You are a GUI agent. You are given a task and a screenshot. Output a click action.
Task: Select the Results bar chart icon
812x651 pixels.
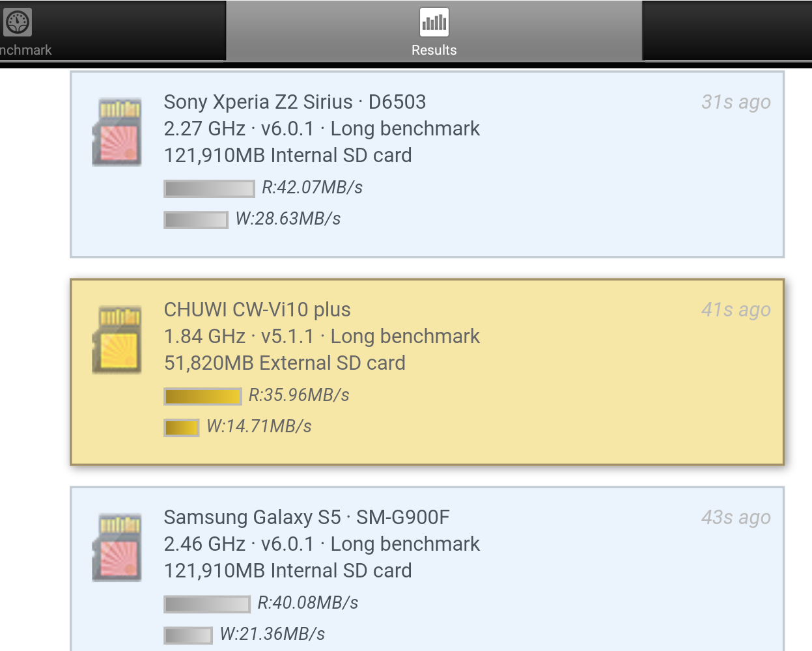click(x=434, y=23)
